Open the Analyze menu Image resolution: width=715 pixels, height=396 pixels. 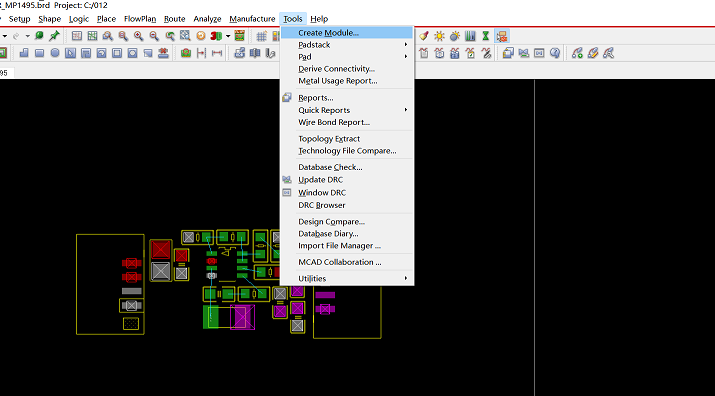[207, 19]
